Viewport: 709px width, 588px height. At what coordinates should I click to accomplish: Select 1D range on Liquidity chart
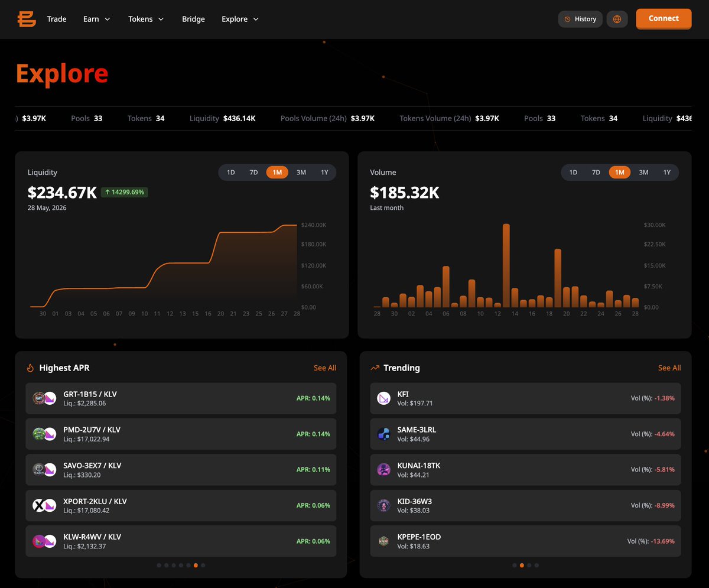231,173
